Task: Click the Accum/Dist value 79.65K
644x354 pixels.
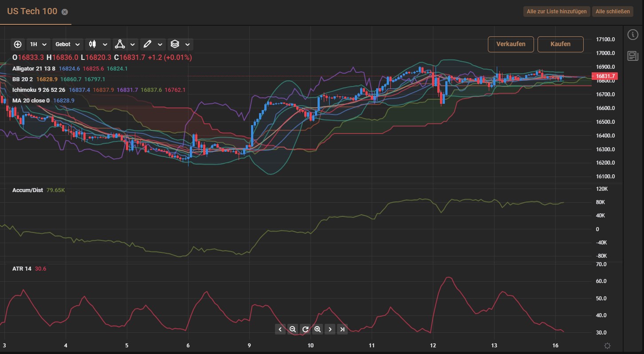Action: [56, 190]
